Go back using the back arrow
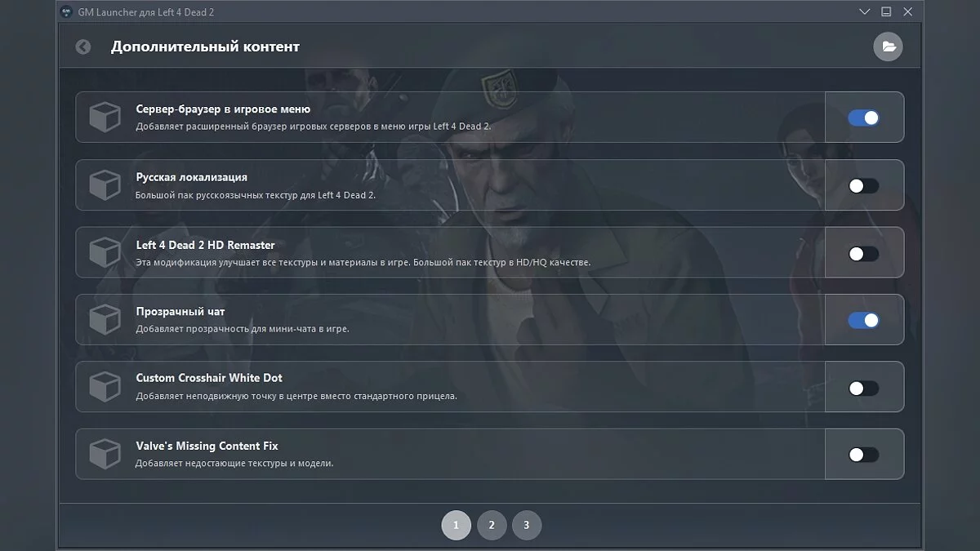The image size is (980, 551). (x=82, y=47)
